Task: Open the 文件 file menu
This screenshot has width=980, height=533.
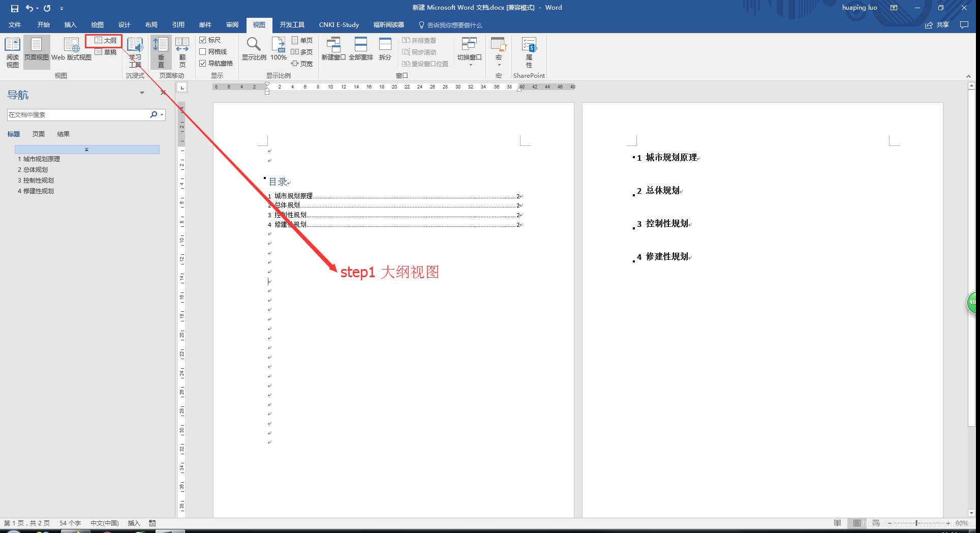Action: point(15,25)
